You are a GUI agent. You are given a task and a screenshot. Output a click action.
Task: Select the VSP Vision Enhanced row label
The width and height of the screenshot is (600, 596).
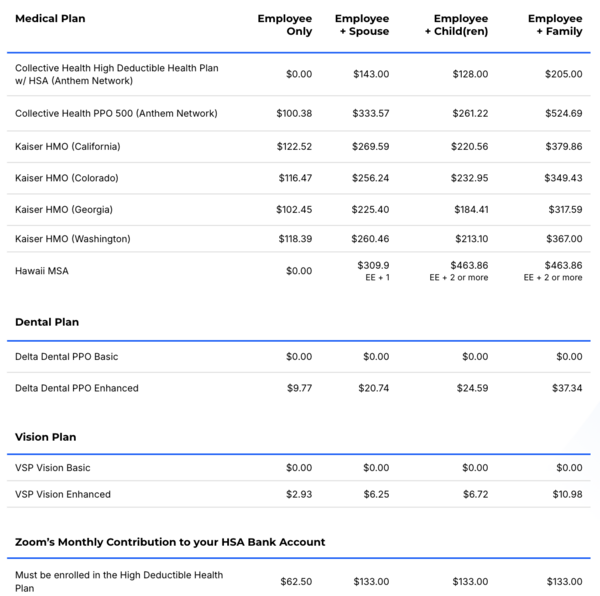(63, 494)
